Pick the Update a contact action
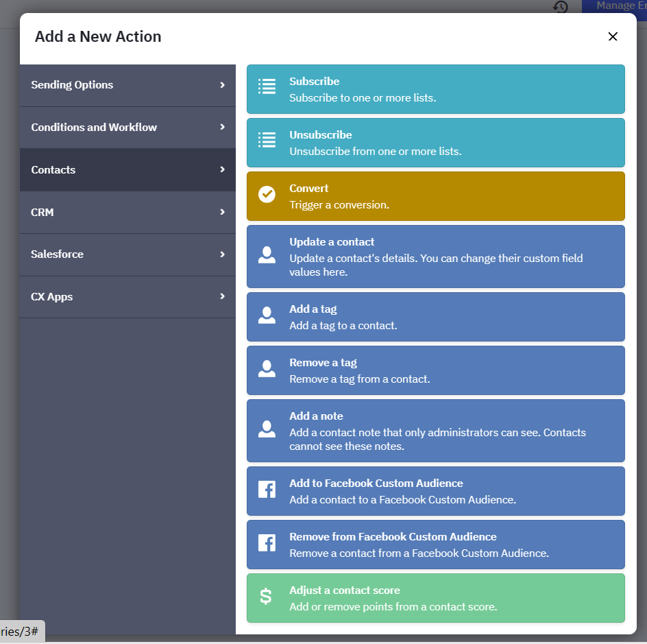Image resolution: width=647 pixels, height=644 pixels. coord(436,257)
